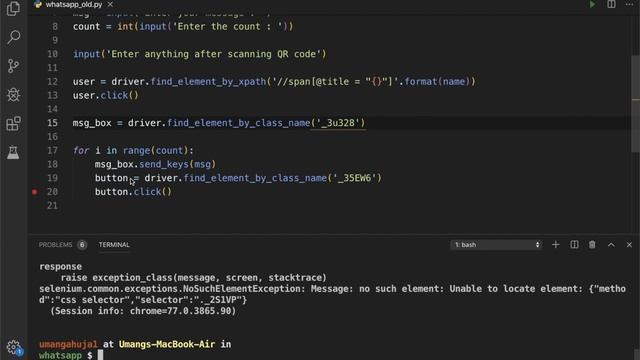Switch to the TERMINAL panel tab
This screenshot has width=640, height=360.
tap(114, 245)
